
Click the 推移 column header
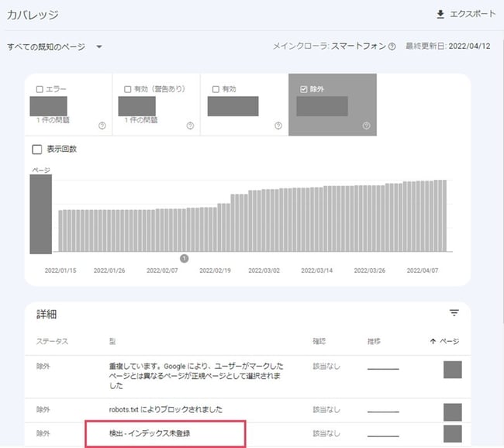point(375,342)
